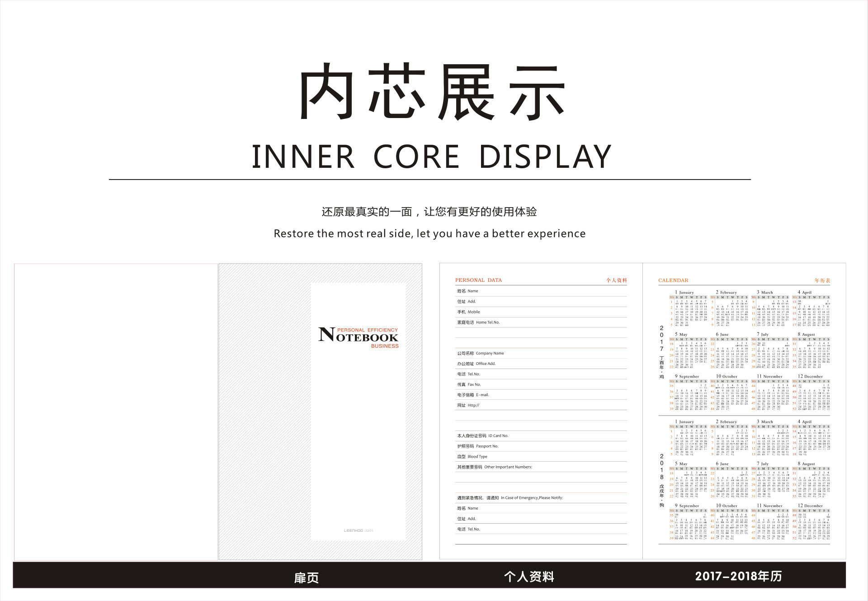Click the 2017 vertical year label

[x=662, y=338]
